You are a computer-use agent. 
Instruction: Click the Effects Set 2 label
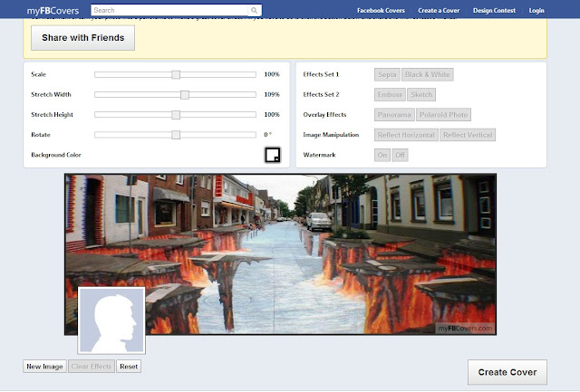coord(321,94)
